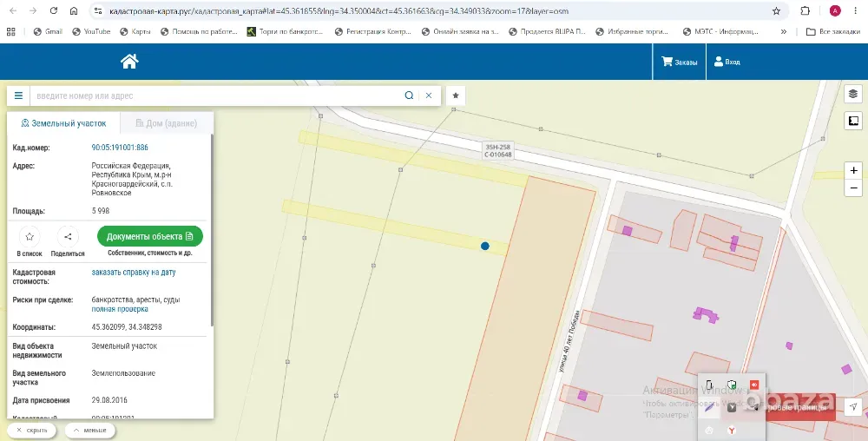Open map layers icon at top right
Image resolution: width=868 pixels, height=441 pixels.
853,94
